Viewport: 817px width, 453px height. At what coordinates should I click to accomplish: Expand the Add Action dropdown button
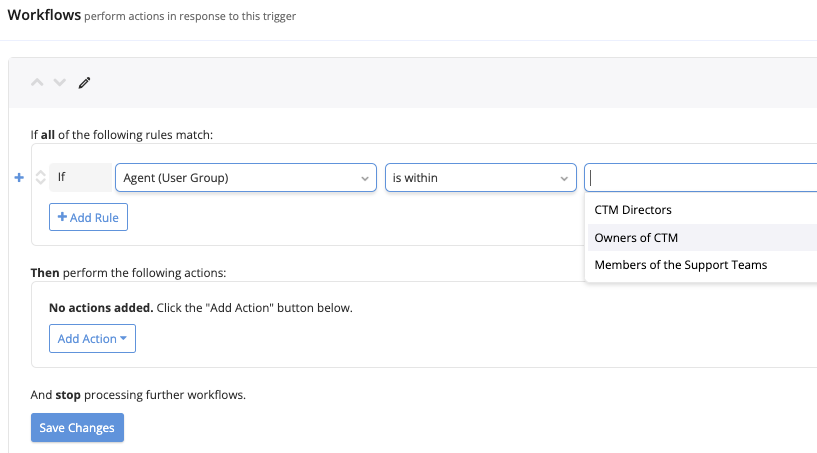tap(92, 339)
